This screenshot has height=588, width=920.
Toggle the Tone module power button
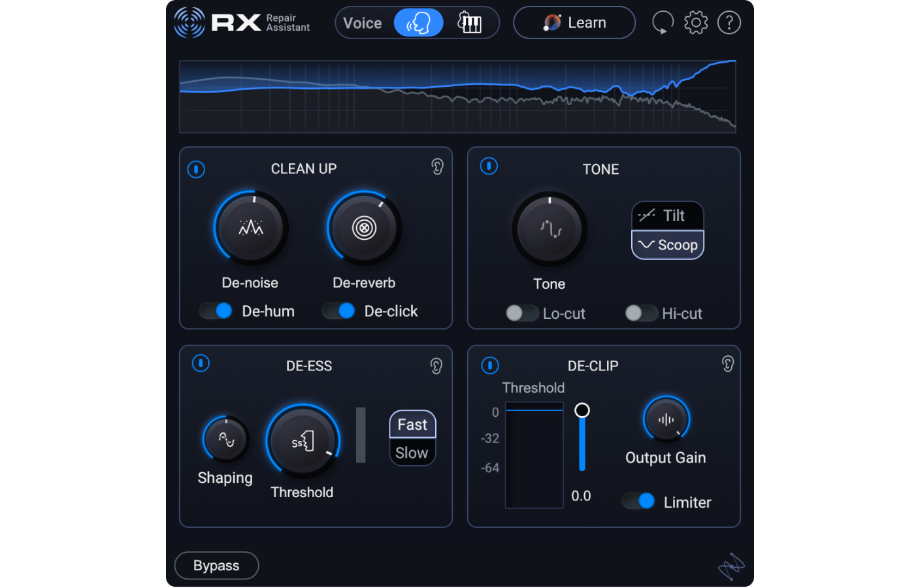tap(489, 167)
